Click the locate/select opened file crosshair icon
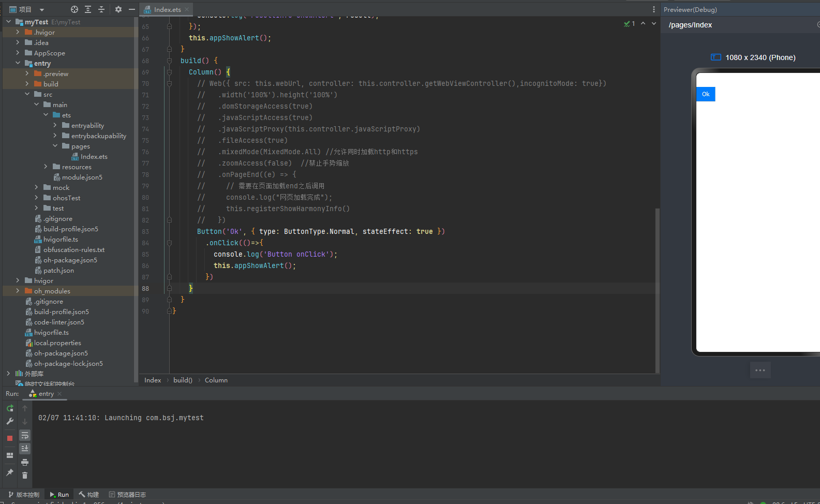 click(74, 9)
